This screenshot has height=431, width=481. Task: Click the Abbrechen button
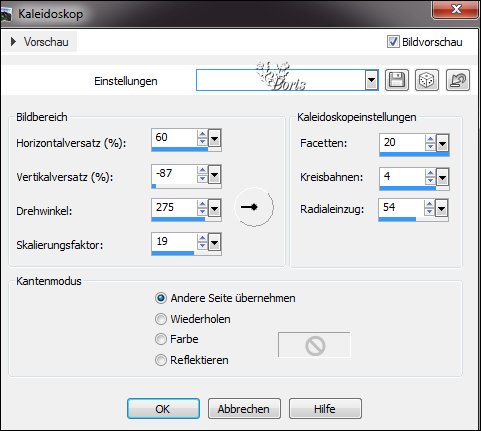point(244,409)
